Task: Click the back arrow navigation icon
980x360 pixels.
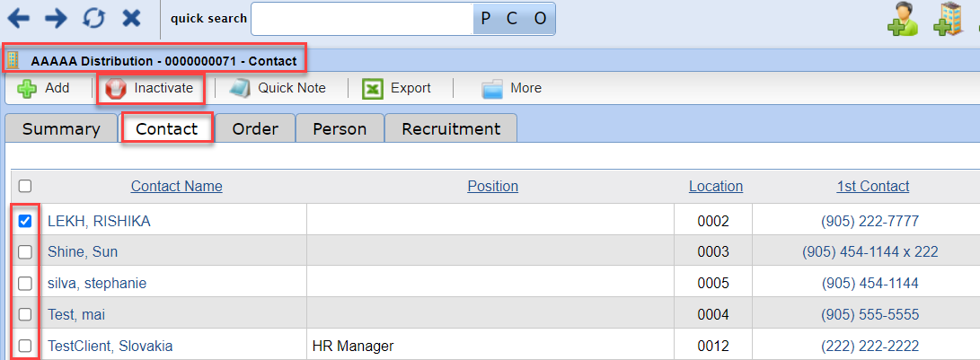Action: (18, 18)
